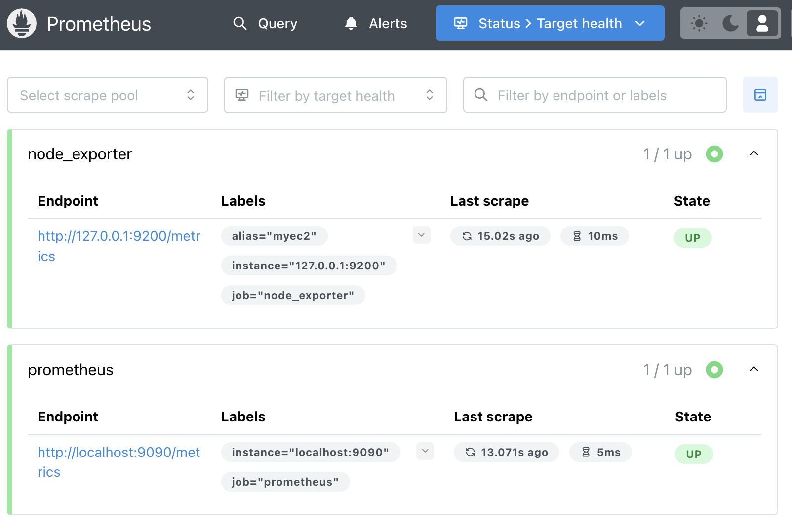Click the instance="127.0.0.1:9200" label badge
Screen dimensions: 792x532
tap(309, 266)
